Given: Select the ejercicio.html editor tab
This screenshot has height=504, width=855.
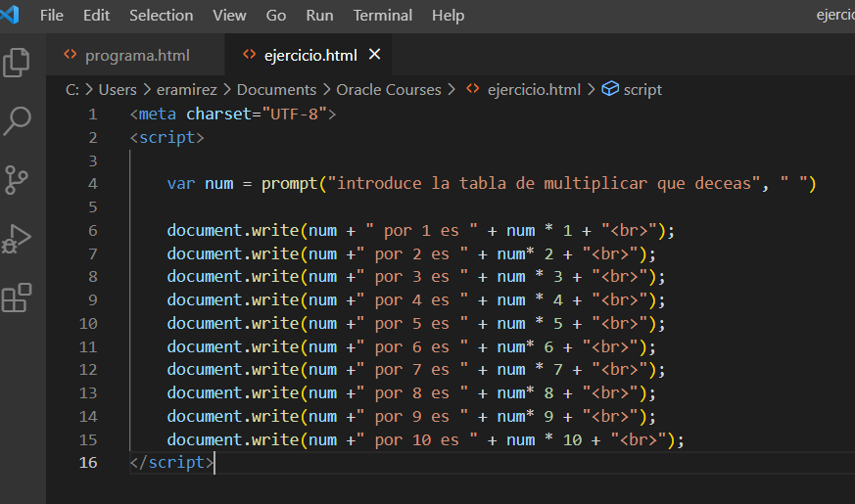Looking at the screenshot, I should point(309,55).
